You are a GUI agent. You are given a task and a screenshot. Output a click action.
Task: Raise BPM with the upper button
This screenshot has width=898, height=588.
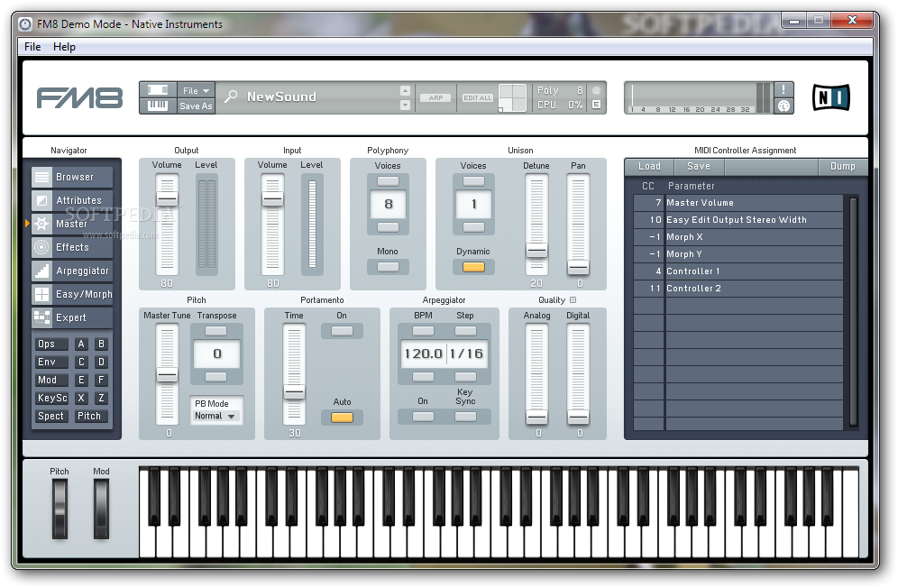(x=423, y=331)
